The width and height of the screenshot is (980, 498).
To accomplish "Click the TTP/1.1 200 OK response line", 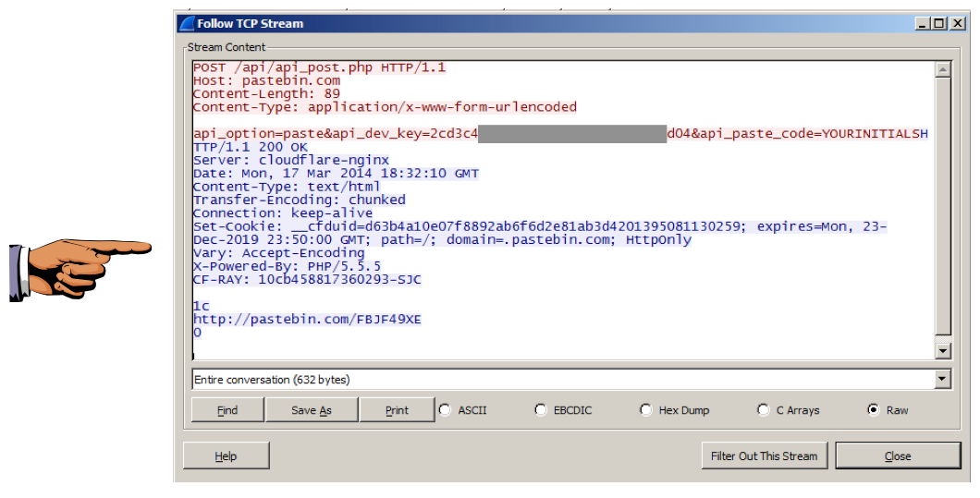I will coord(250,147).
